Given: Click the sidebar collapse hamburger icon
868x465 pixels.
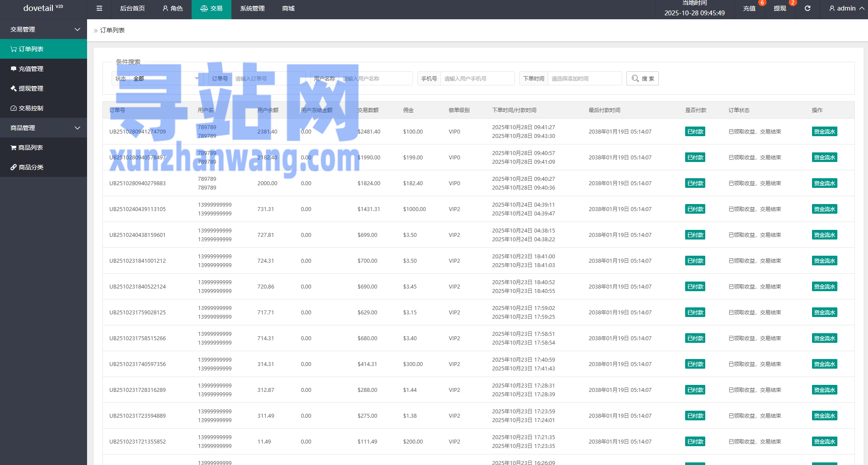Looking at the screenshot, I should tap(99, 8).
